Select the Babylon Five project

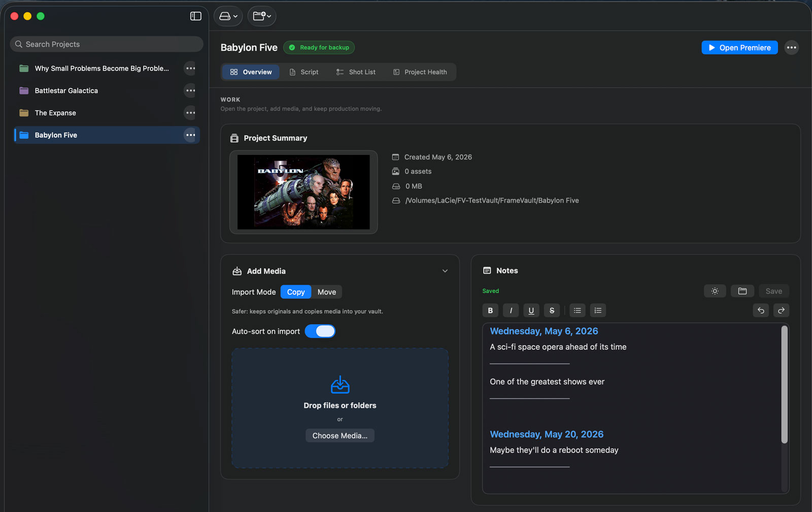56,135
